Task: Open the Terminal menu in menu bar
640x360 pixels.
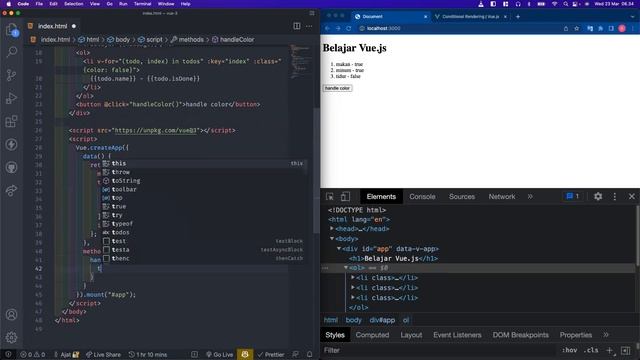Action: 142,4
